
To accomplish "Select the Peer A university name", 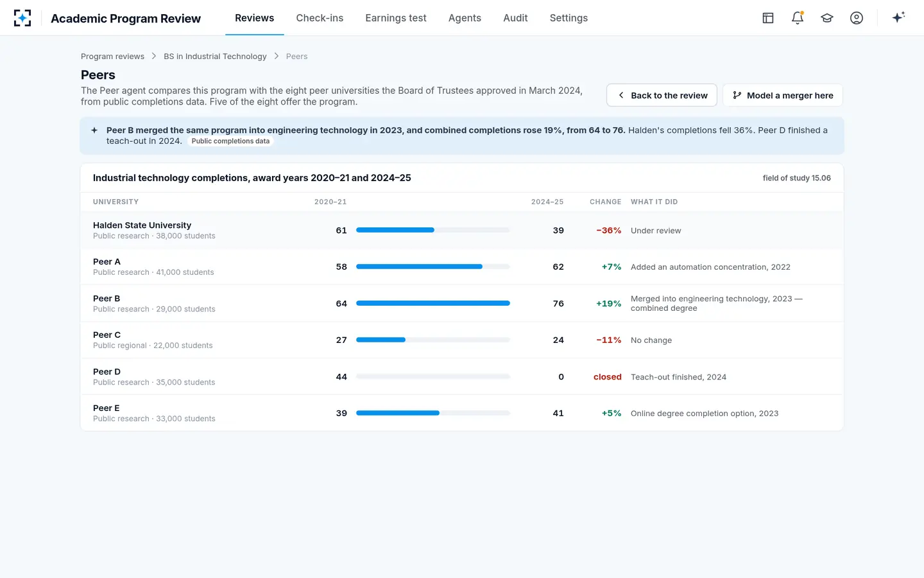I will [107, 262].
